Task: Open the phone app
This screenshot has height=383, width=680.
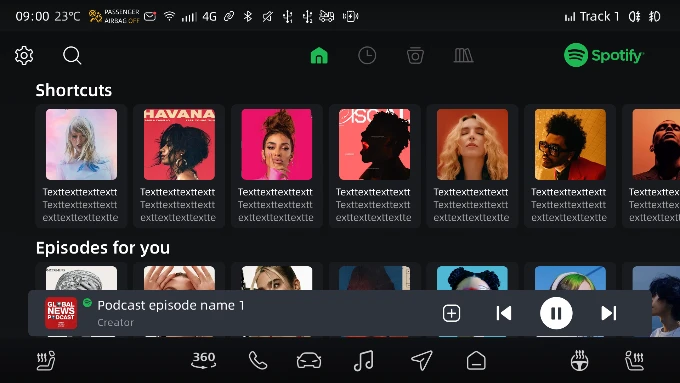Action: coord(258,360)
